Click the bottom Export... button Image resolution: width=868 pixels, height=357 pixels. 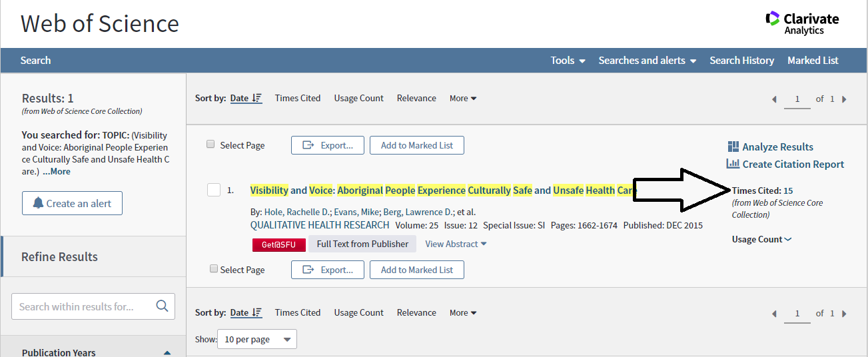click(x=328, y=270)
